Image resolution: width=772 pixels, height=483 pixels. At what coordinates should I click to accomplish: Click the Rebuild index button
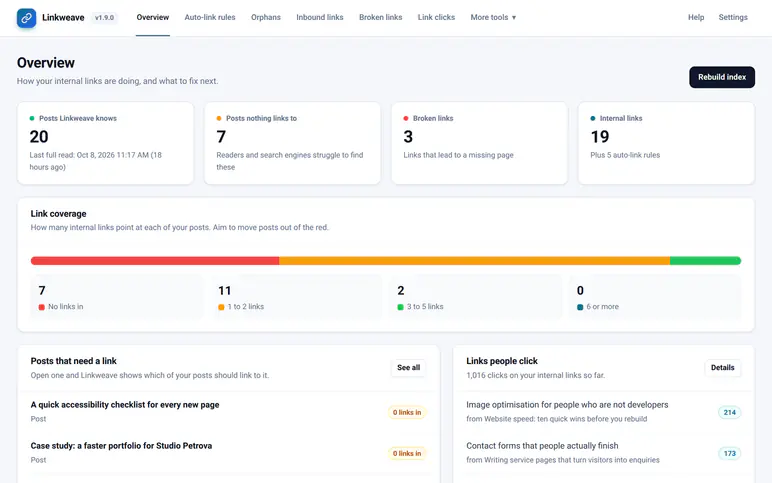(x=722, y=77)
